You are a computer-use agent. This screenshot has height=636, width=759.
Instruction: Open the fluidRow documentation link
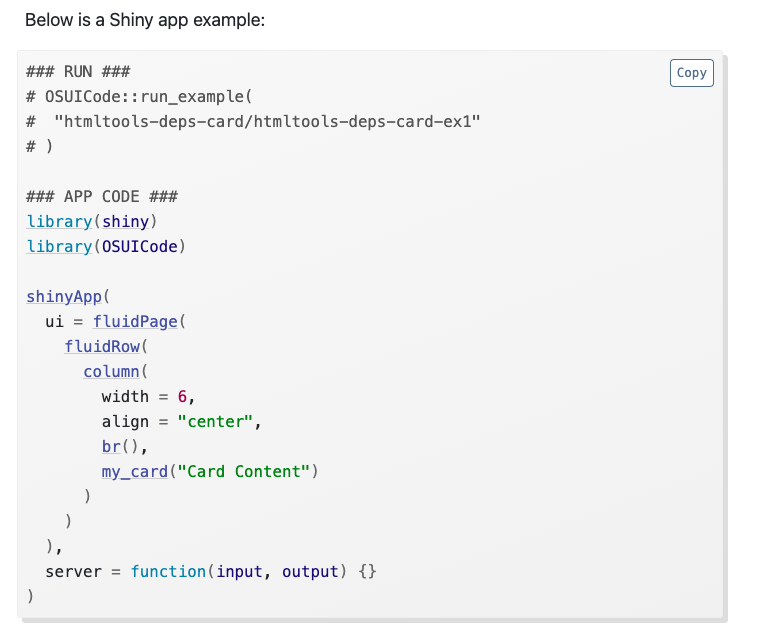tap(102, 347)
